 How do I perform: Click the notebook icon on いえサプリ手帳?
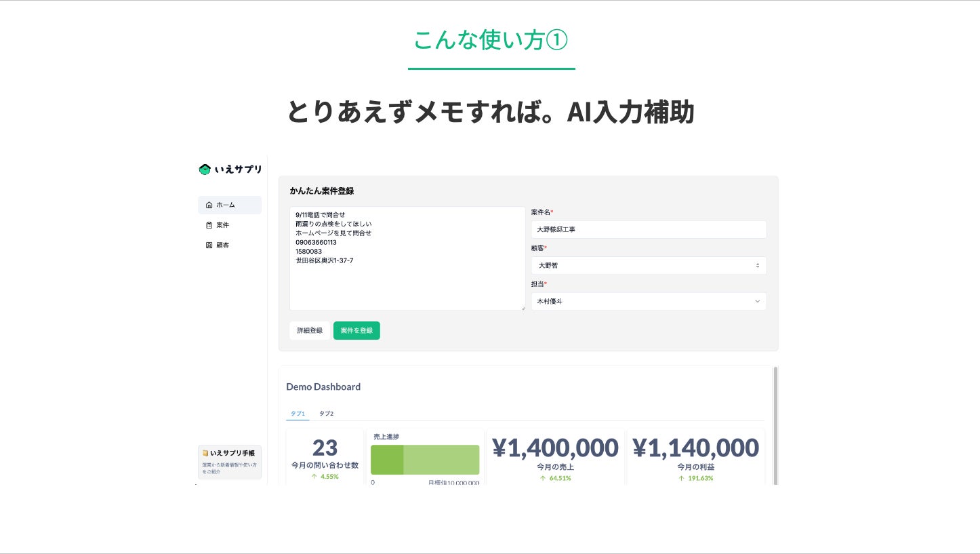(205, 453)
